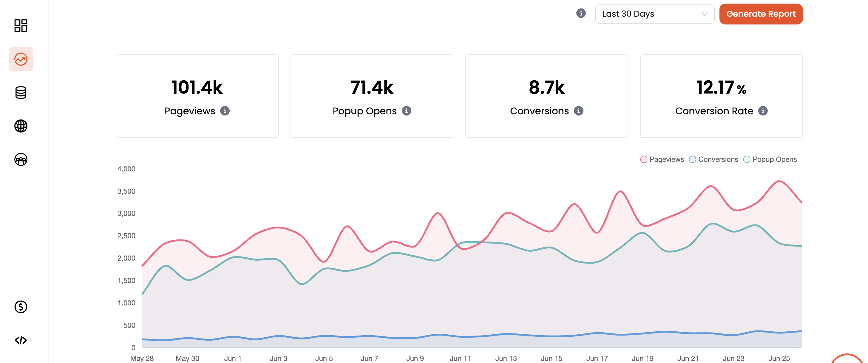Click the 8.7k conversions value
Viewport: 868px width, 363px height.
546,87
